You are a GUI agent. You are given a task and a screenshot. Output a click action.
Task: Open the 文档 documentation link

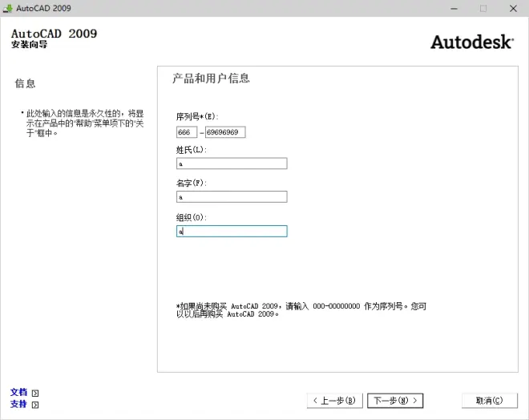[x=18, y=392]
